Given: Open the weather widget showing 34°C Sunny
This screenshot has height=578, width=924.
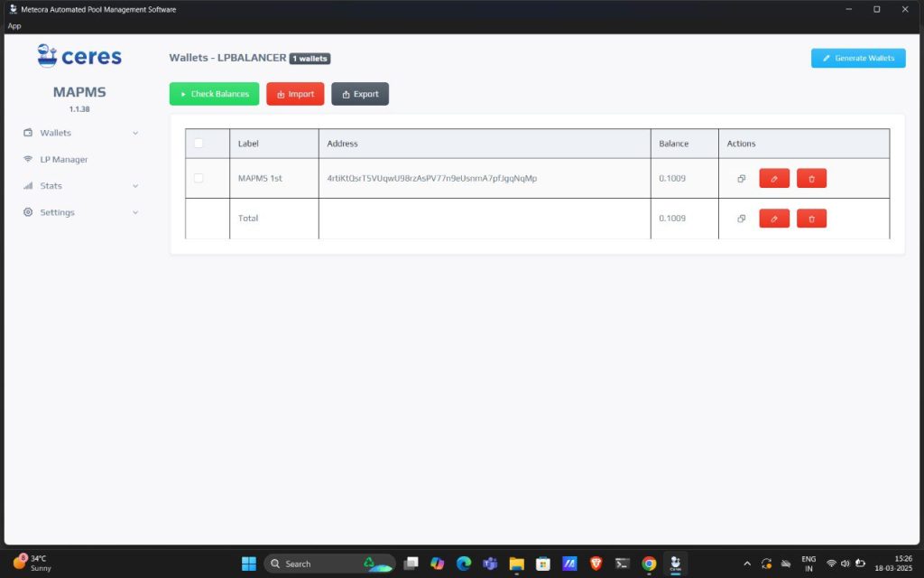Looking at the screenshot, I should click(x=32, y=564).
